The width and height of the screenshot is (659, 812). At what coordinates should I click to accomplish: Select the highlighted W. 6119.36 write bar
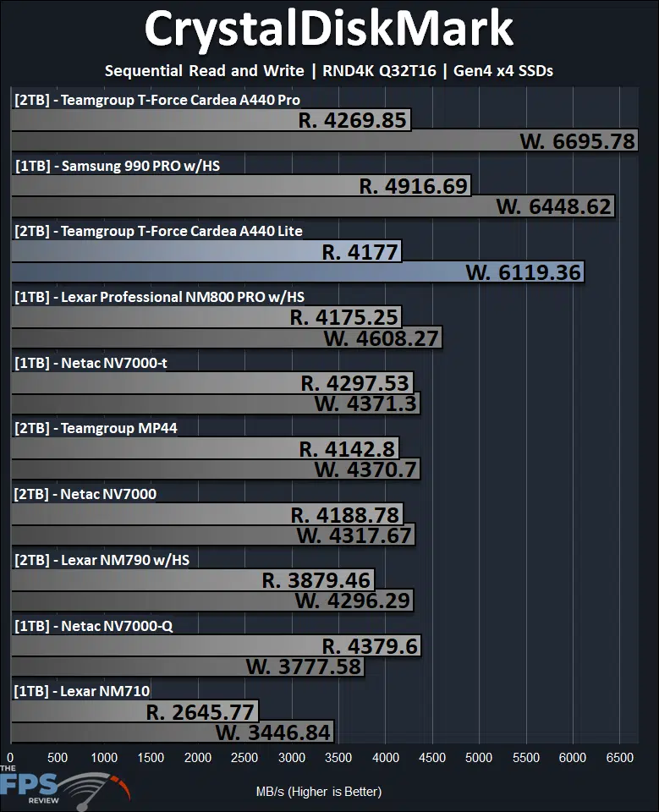(x=298, y=272)
